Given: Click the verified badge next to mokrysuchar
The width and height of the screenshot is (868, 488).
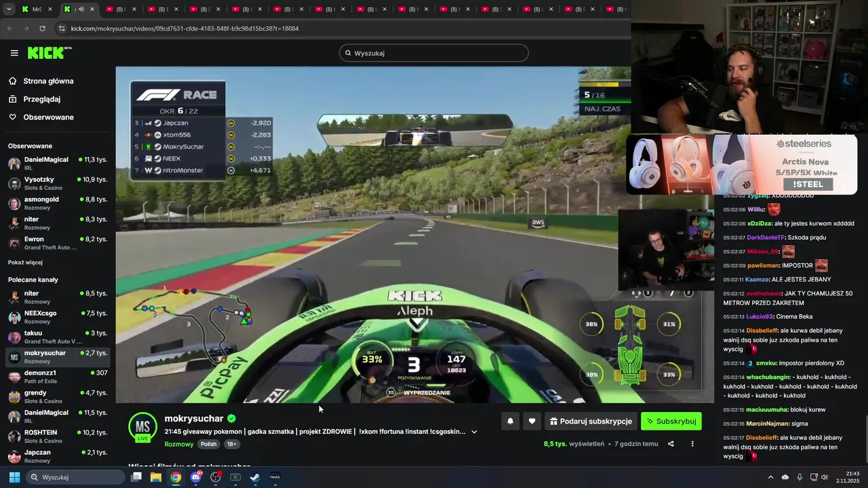Looking at the screenshot, I should coord(231,419).
